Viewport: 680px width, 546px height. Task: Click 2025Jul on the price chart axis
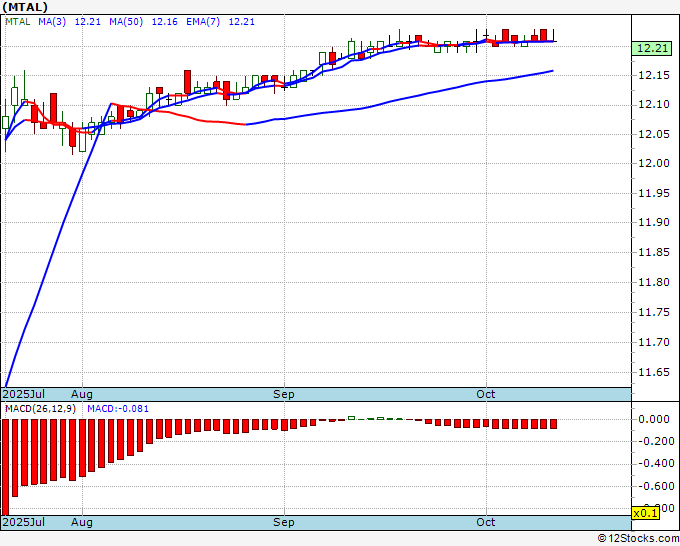(x=24, y=394)
